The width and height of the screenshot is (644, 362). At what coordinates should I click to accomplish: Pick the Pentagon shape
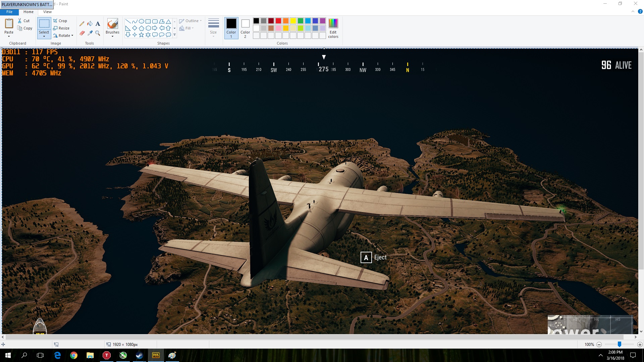point(141,28)
